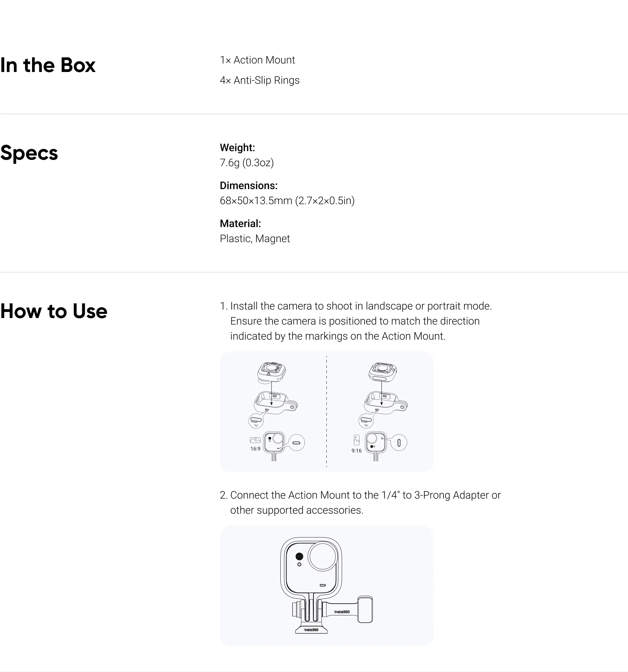This screenshot has width=628, height=672.
Task: Click the horizontal slot callout circle
Action: click(296, 443)
